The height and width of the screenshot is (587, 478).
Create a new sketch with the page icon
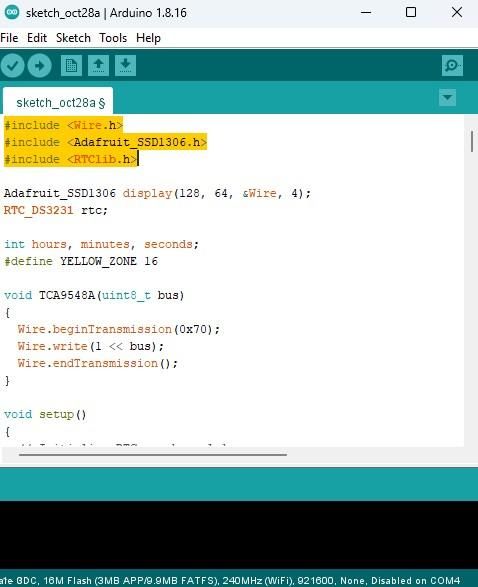(71, 66)
